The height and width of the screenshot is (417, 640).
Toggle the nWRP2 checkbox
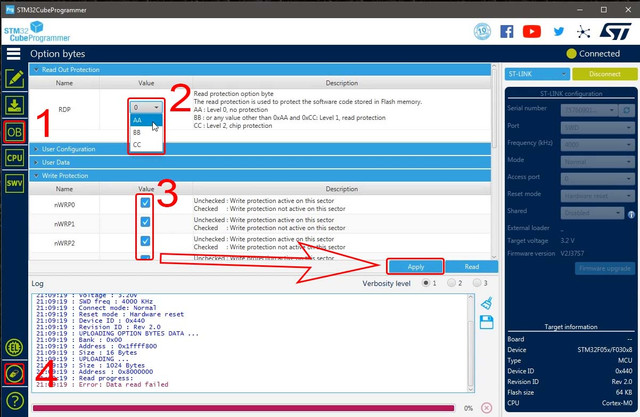click(x=145, y=241)
